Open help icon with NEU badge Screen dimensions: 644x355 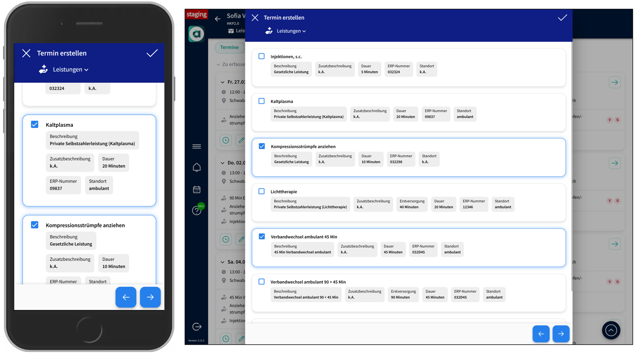[197, 210]
